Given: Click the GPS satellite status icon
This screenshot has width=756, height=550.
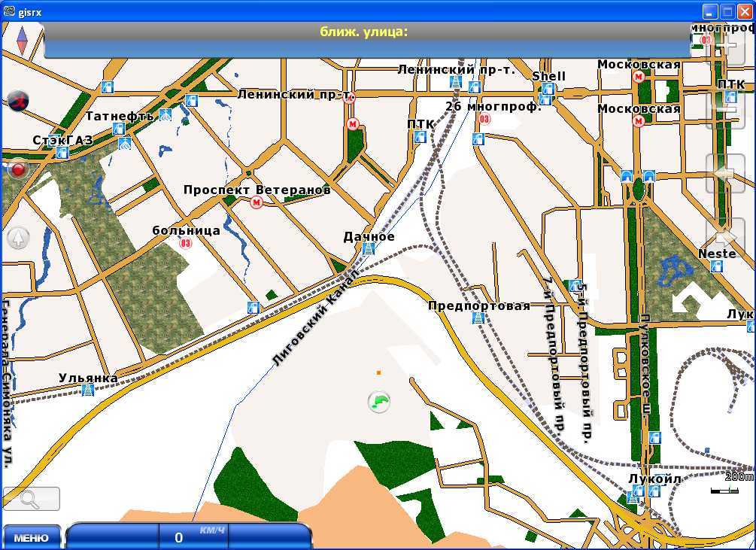Looking at the screenshot, I should pyautogui.click(x=19, y=100).
